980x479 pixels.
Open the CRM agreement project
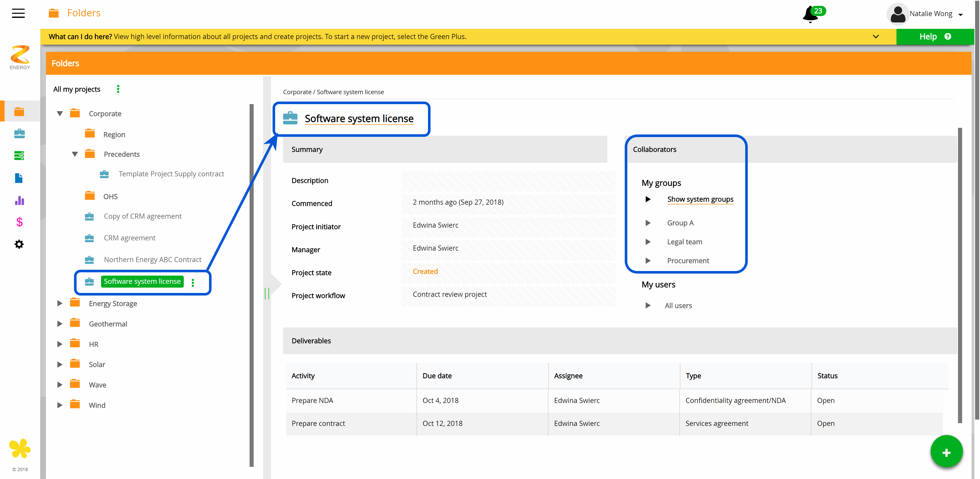130,238
